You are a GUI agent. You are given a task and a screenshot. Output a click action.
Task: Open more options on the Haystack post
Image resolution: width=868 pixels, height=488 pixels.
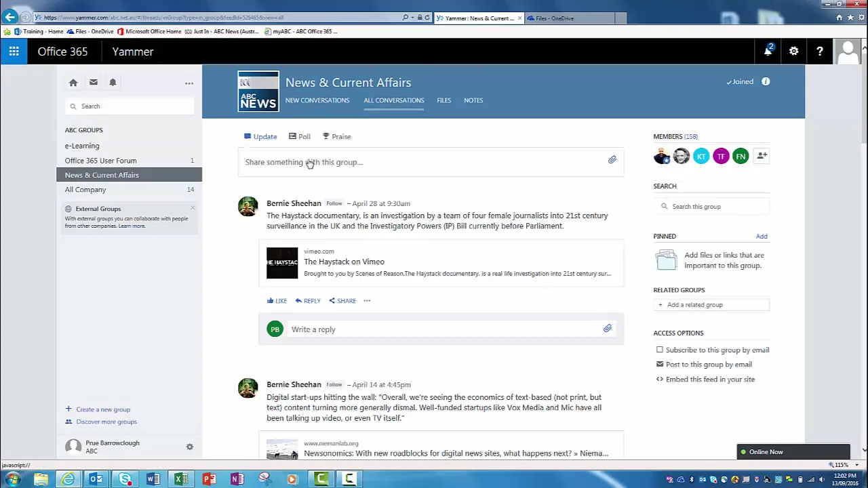click(367, 301)
